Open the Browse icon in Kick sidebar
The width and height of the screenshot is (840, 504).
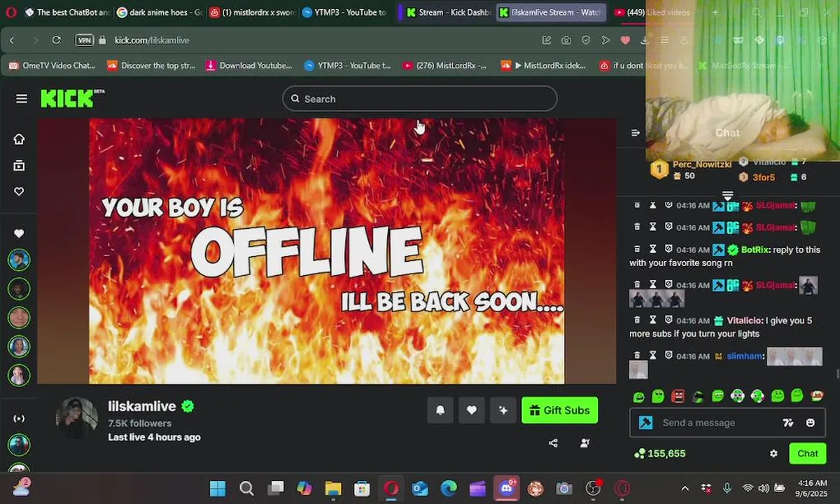(x=19, y=165)
